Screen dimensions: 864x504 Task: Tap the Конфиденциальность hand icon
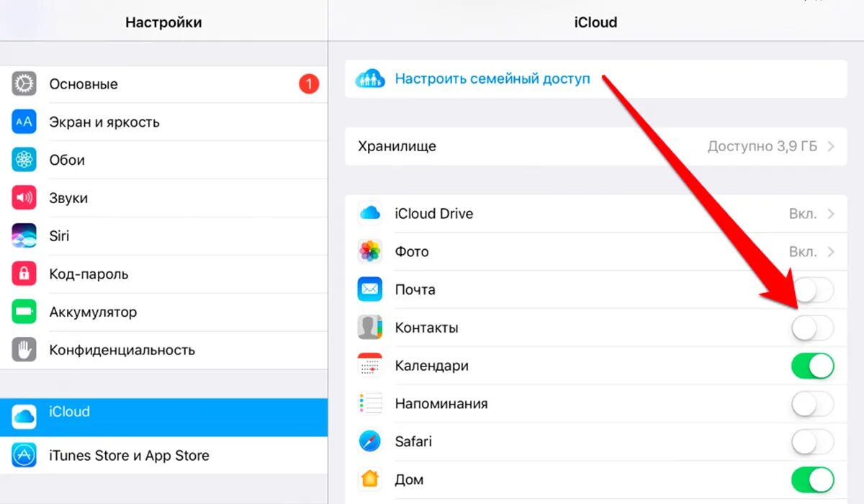click(24, 351)
